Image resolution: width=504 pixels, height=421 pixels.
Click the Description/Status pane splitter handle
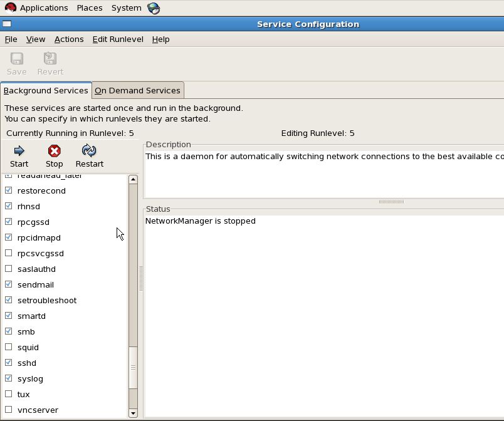[391, 202]
